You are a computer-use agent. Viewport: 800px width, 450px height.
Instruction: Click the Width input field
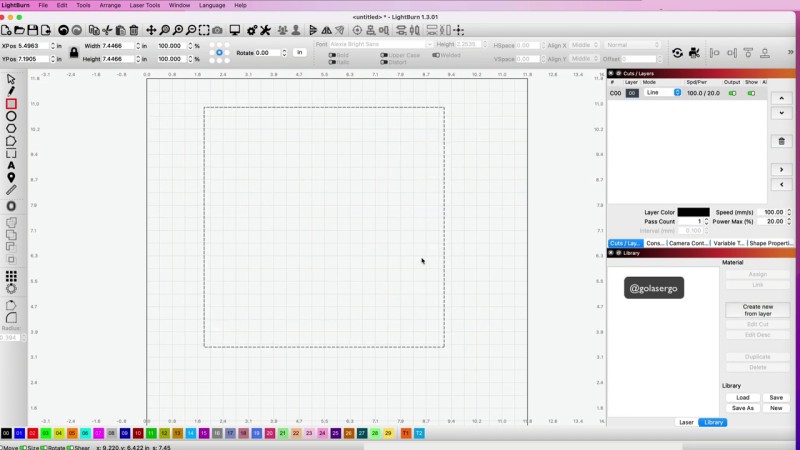click(119, 45)
